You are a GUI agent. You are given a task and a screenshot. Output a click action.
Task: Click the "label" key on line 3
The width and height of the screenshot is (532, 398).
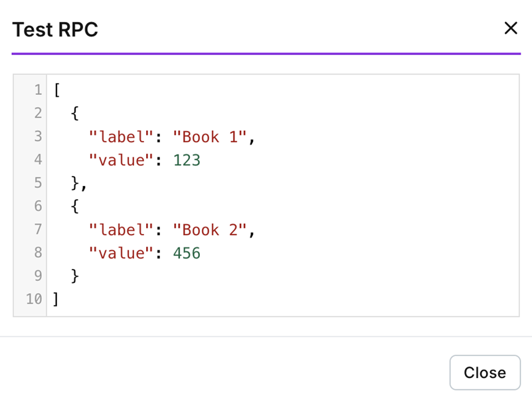coord(122,137)
